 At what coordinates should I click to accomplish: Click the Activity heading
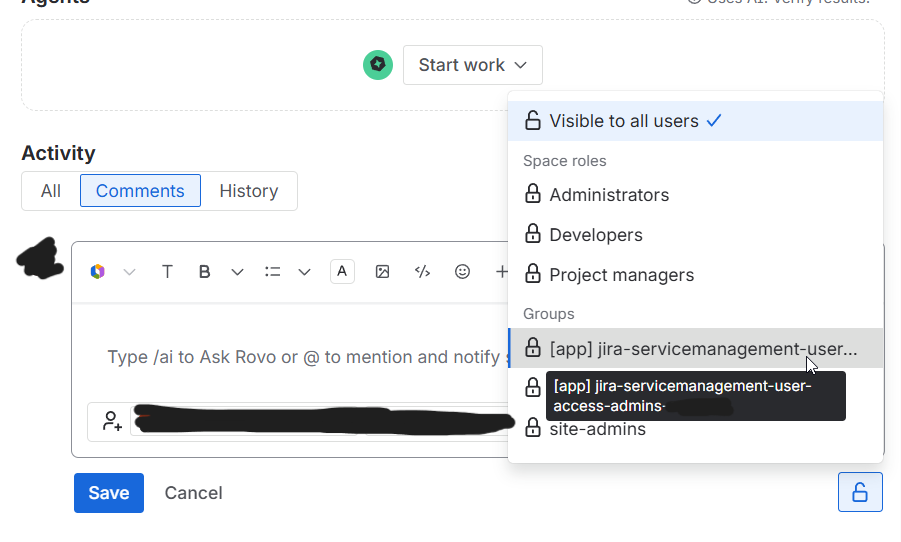tap(59, 153)
